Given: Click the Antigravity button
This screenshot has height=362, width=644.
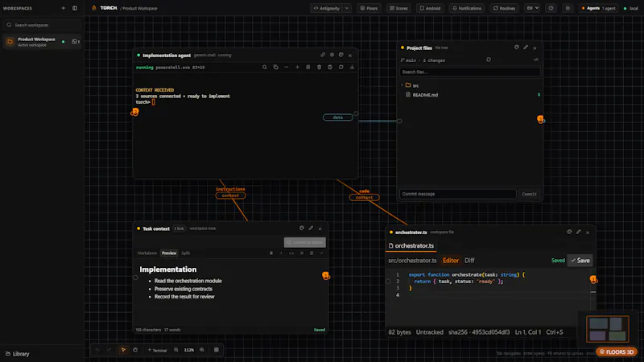Looking at the screenshot, I should pyautogui.click(x=328, y=8).
